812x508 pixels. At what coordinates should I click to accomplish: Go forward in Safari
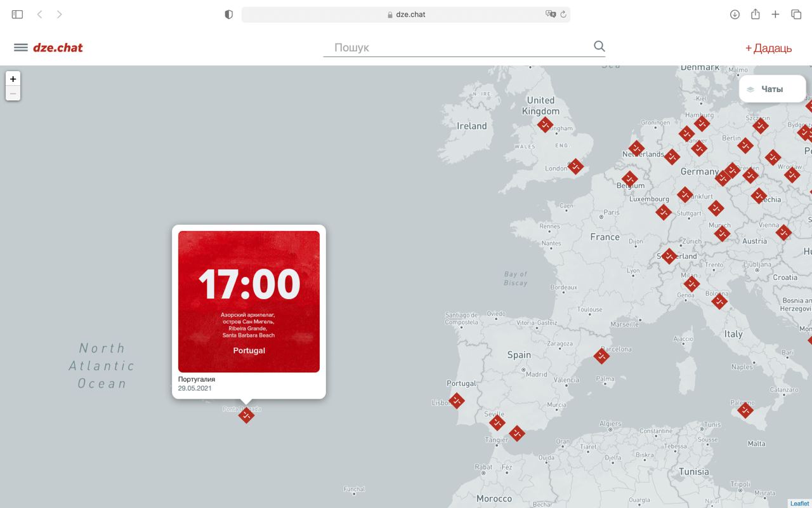point(60,14)
